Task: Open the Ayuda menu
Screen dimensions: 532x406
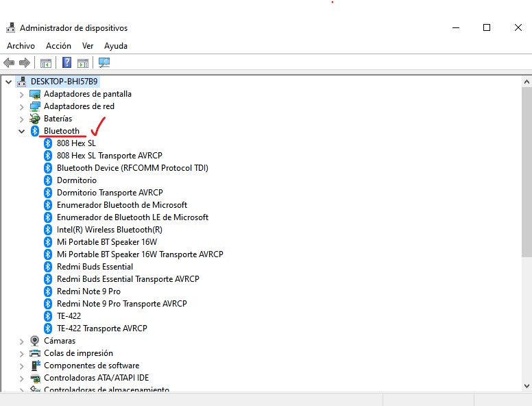Action: coord(116,46)
